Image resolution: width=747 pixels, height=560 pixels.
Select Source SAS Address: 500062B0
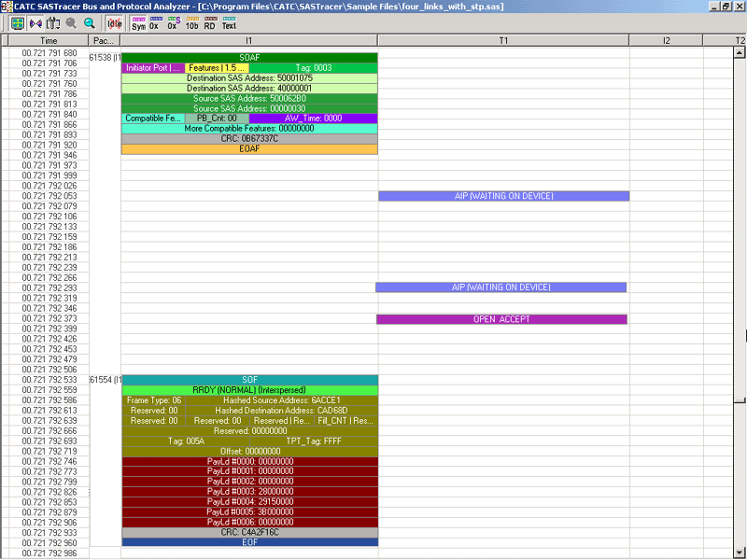[249, 99]
